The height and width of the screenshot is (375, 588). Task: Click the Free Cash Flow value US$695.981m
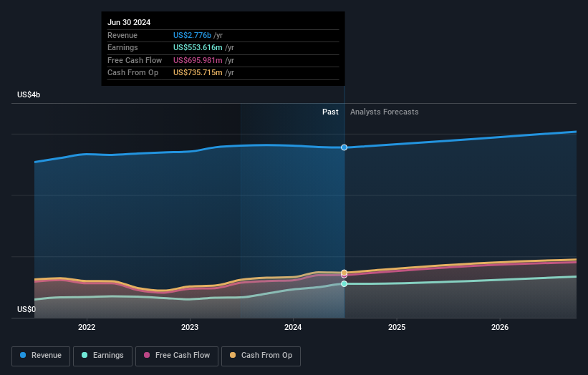(x=198, y=60)
